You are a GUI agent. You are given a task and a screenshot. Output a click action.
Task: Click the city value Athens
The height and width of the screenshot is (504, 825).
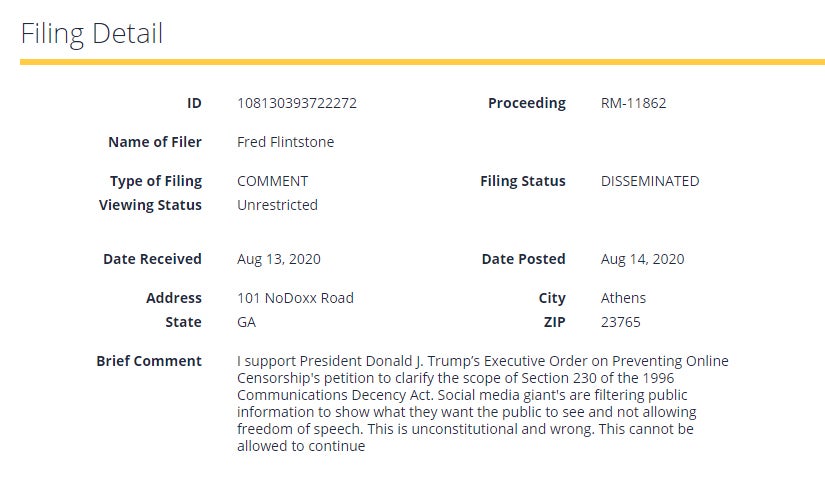tap(623, 298)
